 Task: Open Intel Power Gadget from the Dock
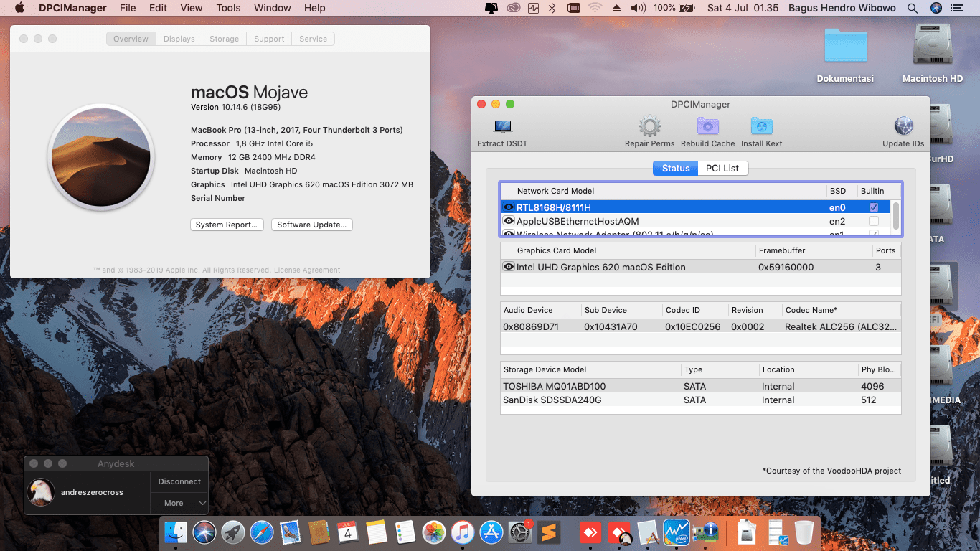point(675,532)
